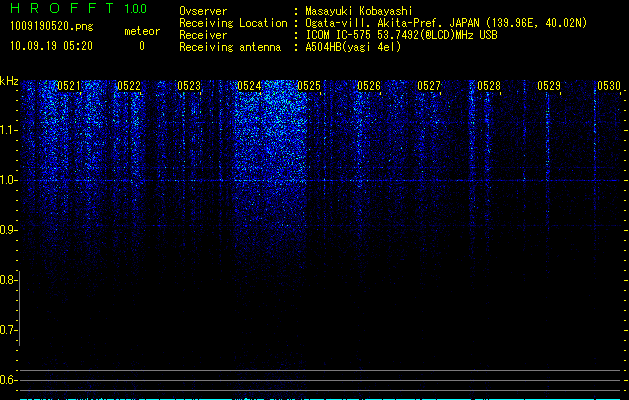The image size is (629, 400).
Task: Click the 0522 time marker
Action: [129, 86]
